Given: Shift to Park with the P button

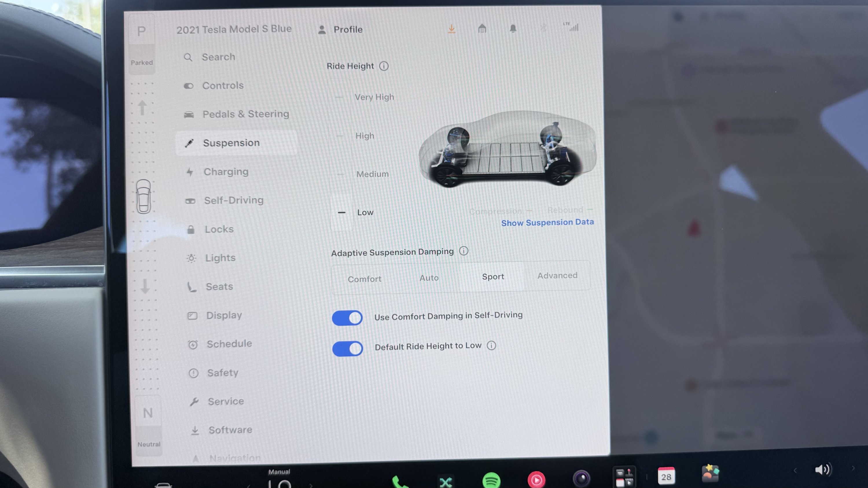Looking at the screenshot, I should [141, 32].
